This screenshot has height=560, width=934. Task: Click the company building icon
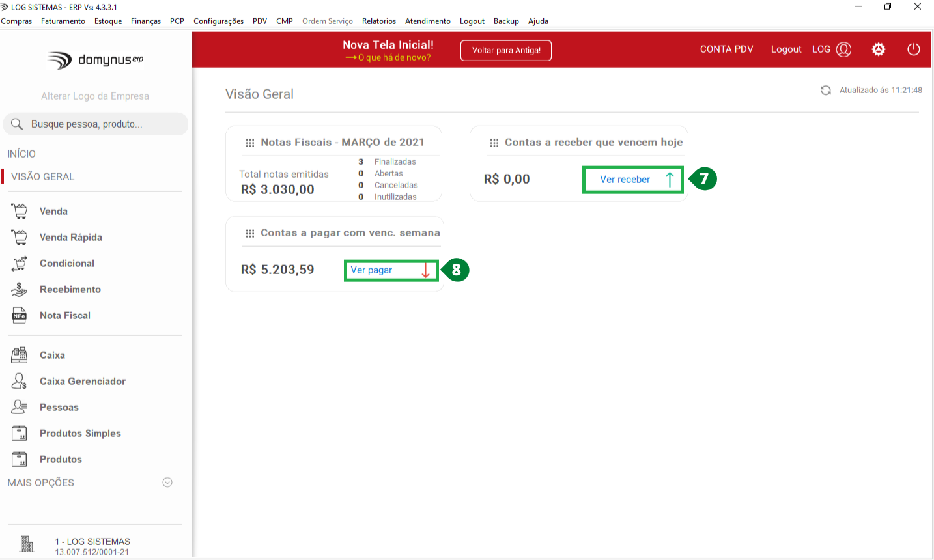27,544
